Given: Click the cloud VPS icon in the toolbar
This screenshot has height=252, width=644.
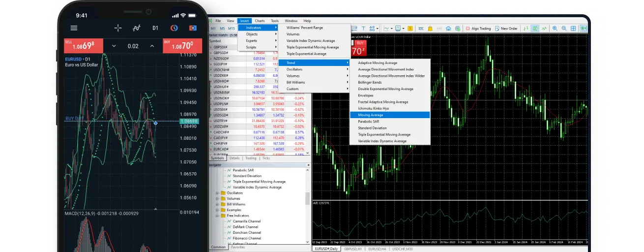Looking at the screenshot, I should click(x=448, y=29).
